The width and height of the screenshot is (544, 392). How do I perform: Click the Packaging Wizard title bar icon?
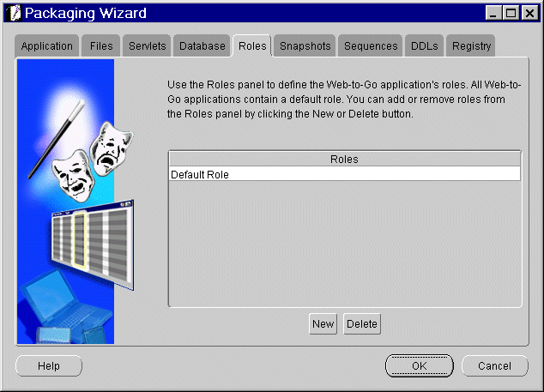pyautogui.click(x=14, y=14)
